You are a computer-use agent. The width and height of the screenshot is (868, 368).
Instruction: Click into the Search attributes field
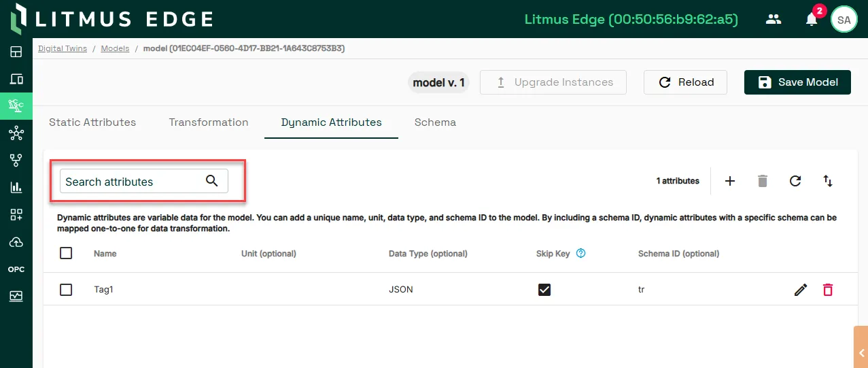tap(144, 181)
